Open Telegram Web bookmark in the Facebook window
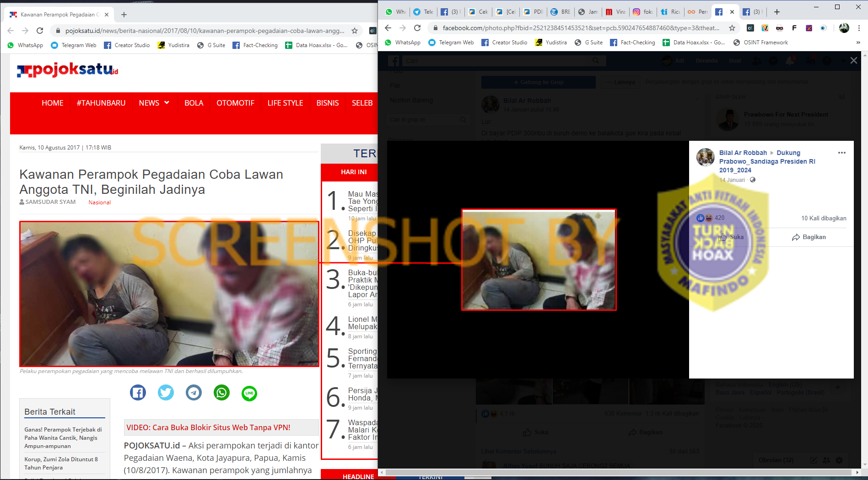 coord(451,43)
